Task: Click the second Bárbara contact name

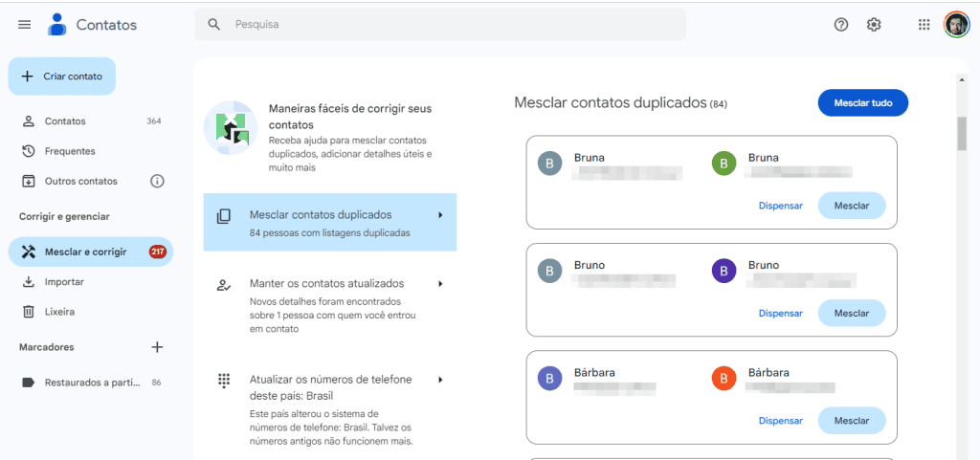Action: coord(768,373)
